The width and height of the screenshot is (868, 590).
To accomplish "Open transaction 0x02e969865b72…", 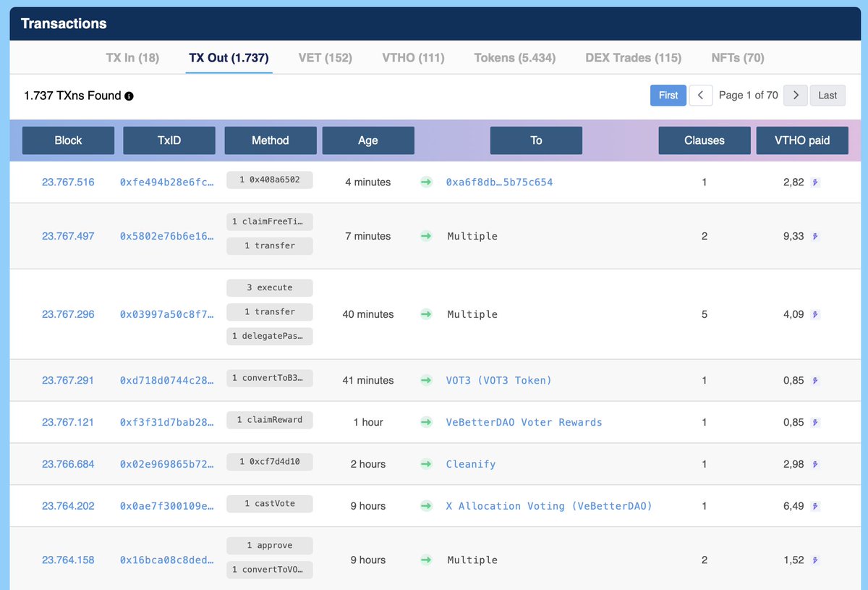I will (167, 464).
